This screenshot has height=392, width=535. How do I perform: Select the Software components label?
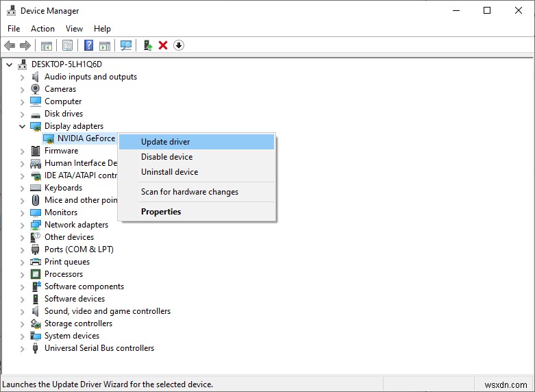[x=84, y=286]
